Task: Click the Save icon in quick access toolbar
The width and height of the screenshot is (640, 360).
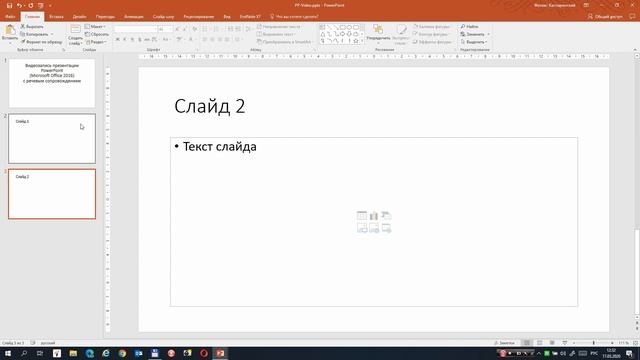Action: (x=9, y=6)
